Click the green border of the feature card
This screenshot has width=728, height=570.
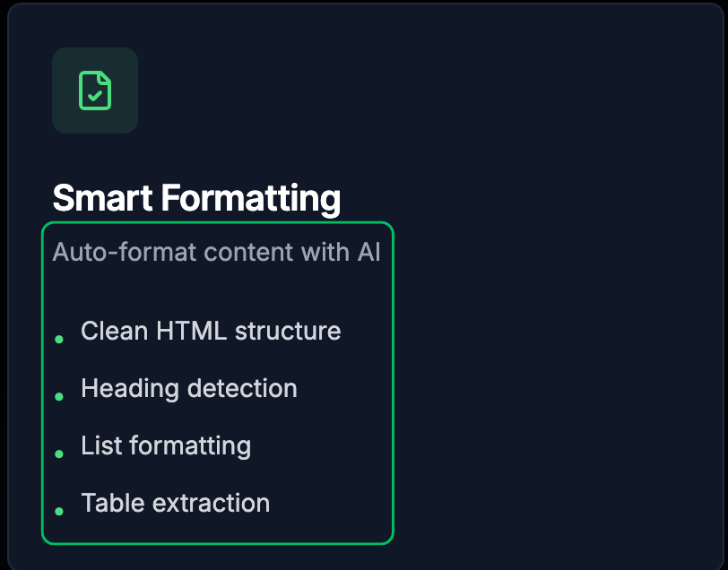(218, 222)
